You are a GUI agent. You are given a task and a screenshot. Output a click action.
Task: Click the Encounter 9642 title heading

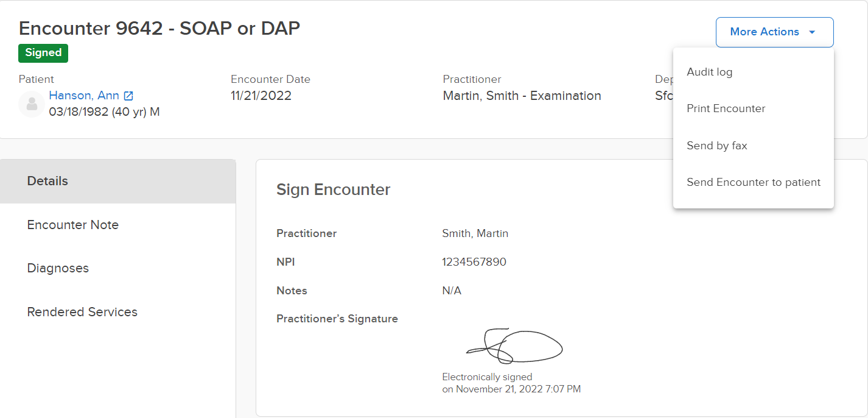pyautogui.click(x=159, y=28)
